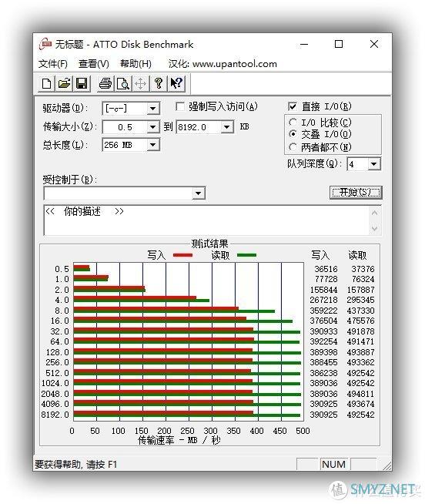
Task: Click the New document toolbar icon
Action: (x=46, y=84)
